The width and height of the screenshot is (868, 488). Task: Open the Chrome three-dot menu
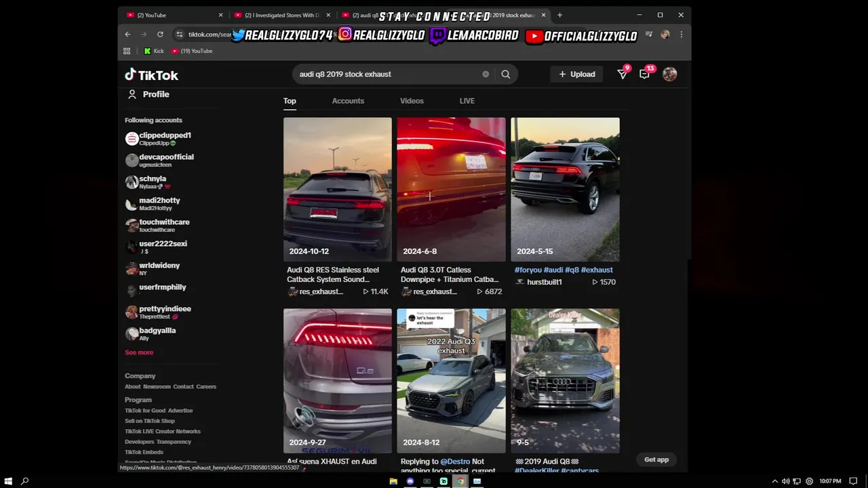681,35
